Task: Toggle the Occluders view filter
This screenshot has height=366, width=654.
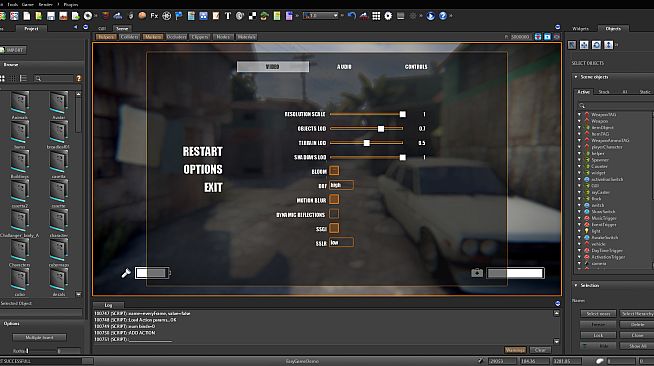Action: 176,37
